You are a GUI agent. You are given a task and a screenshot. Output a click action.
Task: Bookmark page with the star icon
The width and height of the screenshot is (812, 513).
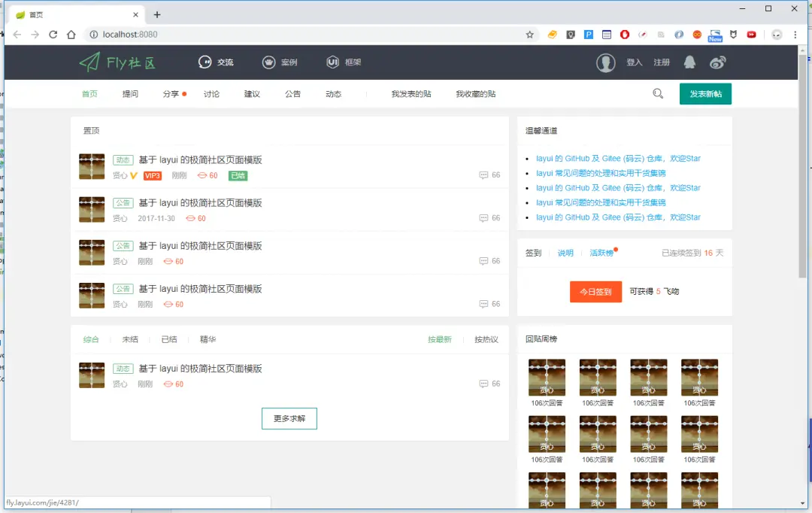click(529, 35)
